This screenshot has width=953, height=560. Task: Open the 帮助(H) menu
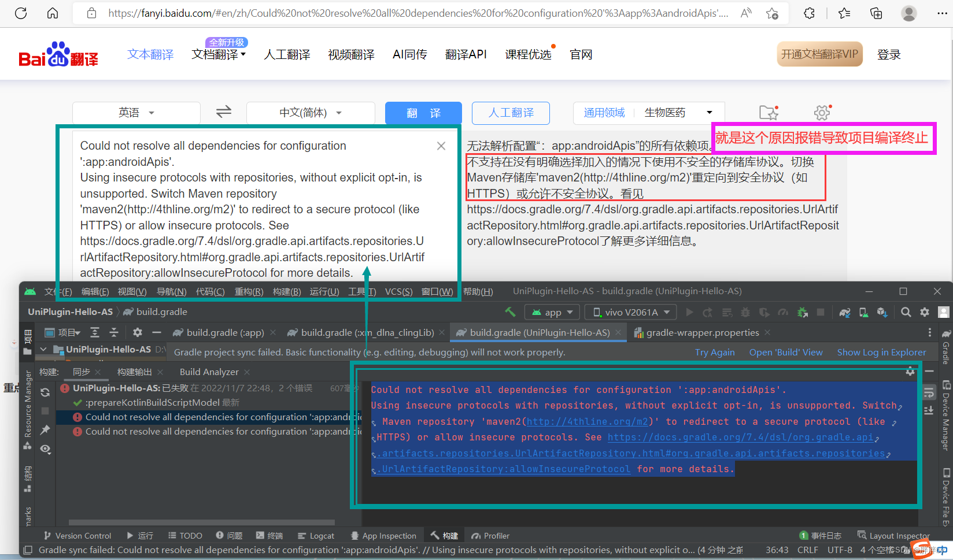[478, 292]
